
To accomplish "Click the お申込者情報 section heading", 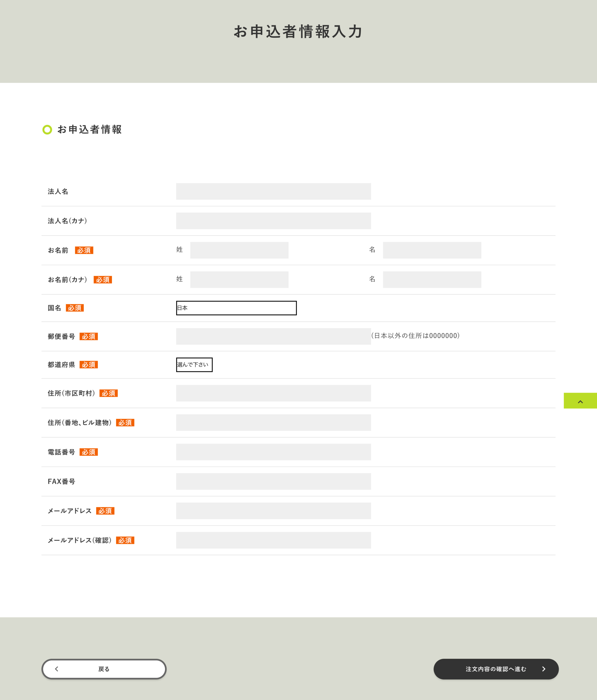I will coord(89,129).
